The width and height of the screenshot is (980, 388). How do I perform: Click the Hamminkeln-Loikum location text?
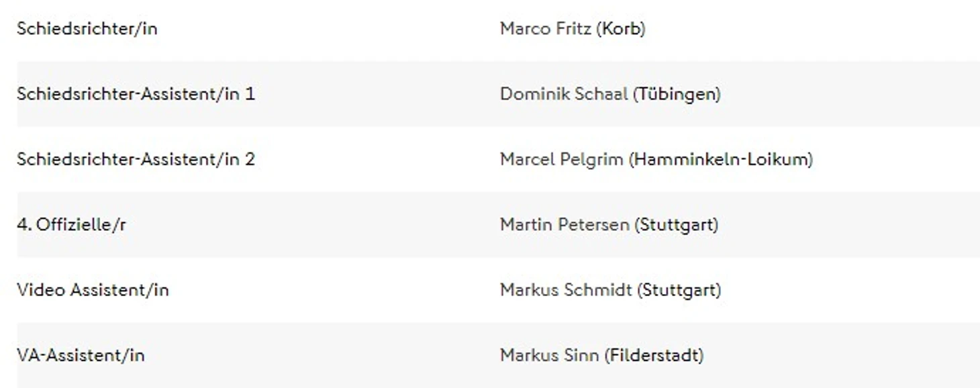click(721, 160)
